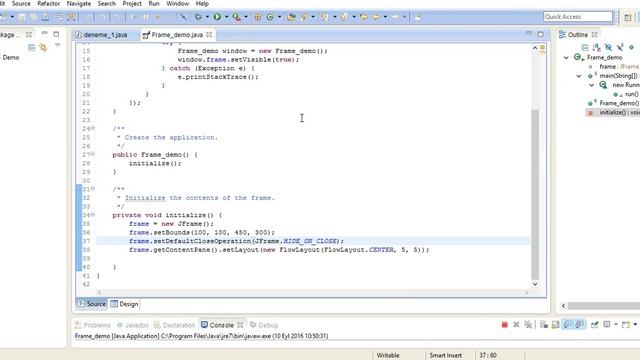
Task: Click Collapse All in Outline panel
Action: tap(585, 47)
